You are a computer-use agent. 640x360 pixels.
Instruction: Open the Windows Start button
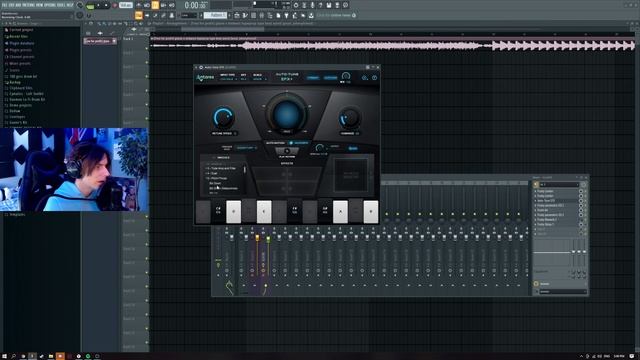click(4, 356)
